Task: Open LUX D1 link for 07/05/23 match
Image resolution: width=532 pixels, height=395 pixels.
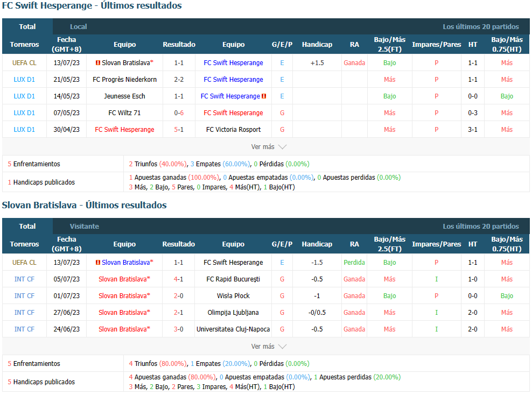Action: tap(24, 112)
